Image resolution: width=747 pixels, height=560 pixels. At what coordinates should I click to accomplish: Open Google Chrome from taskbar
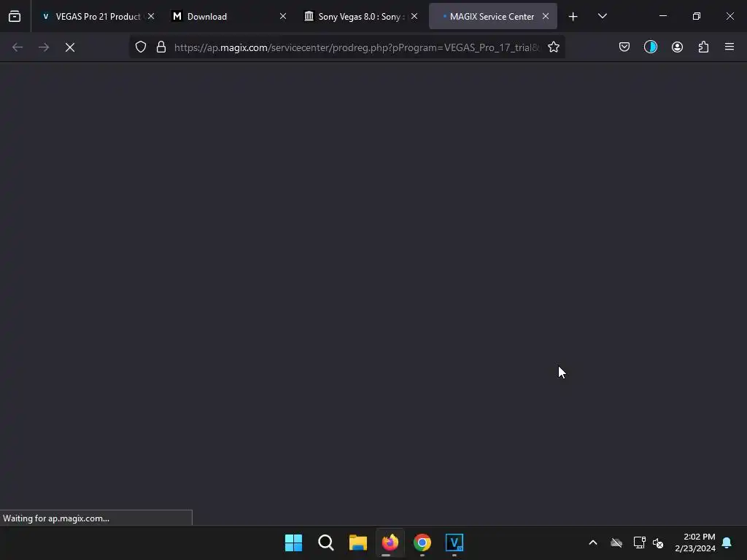coord(422,542)
